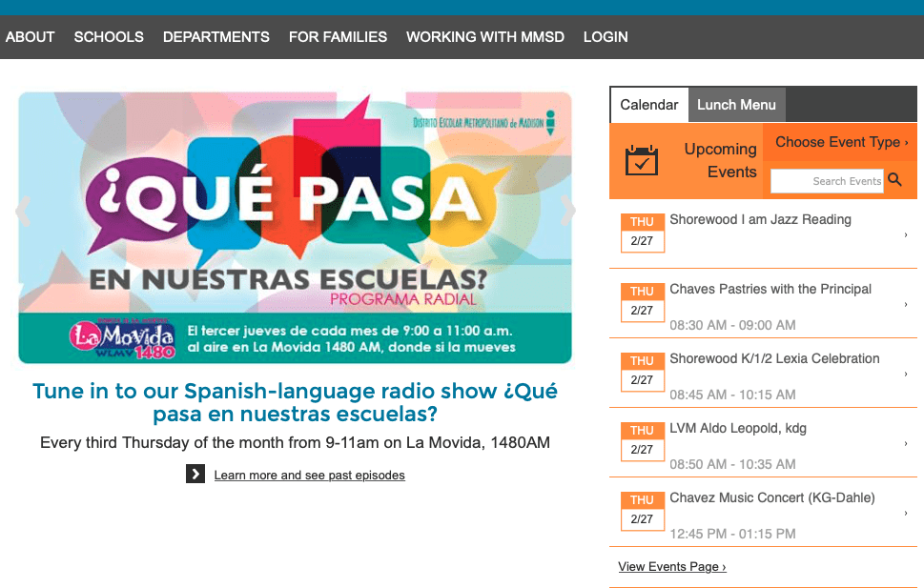Click the LOGIN nav item

(606, 37)
